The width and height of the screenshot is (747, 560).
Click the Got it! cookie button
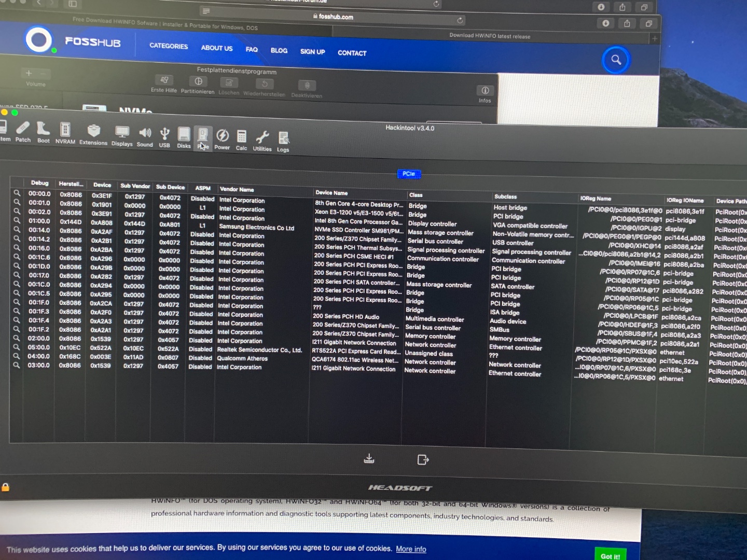[611, 555]
